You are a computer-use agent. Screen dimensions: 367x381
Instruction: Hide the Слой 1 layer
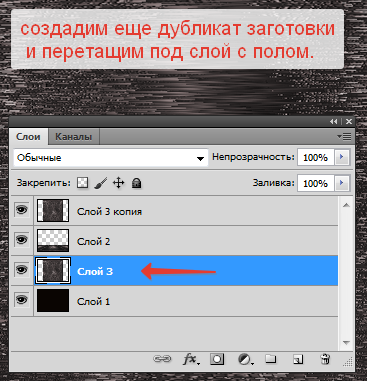tap(22, 300)
